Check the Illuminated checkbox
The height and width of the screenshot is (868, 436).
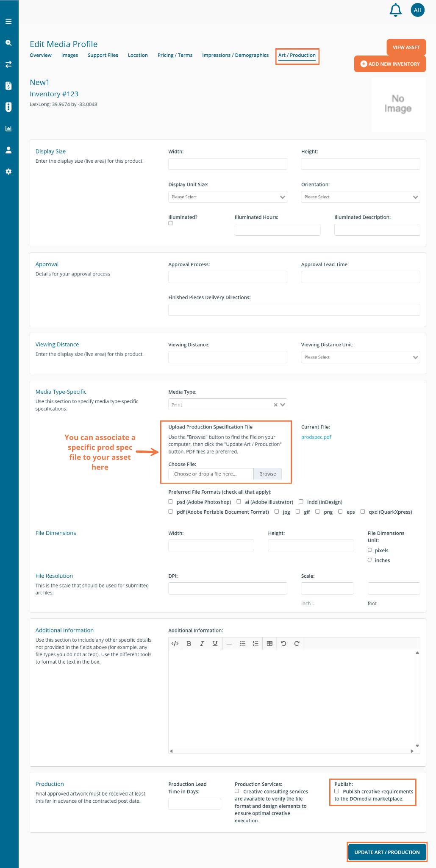(171, 223)
